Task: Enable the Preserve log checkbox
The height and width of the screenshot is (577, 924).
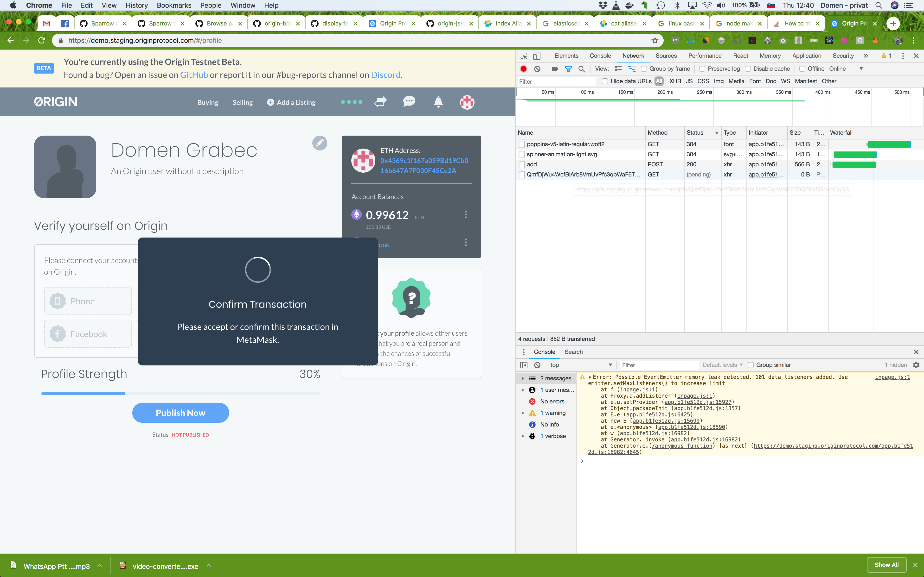Action: (x=703, y=69)
